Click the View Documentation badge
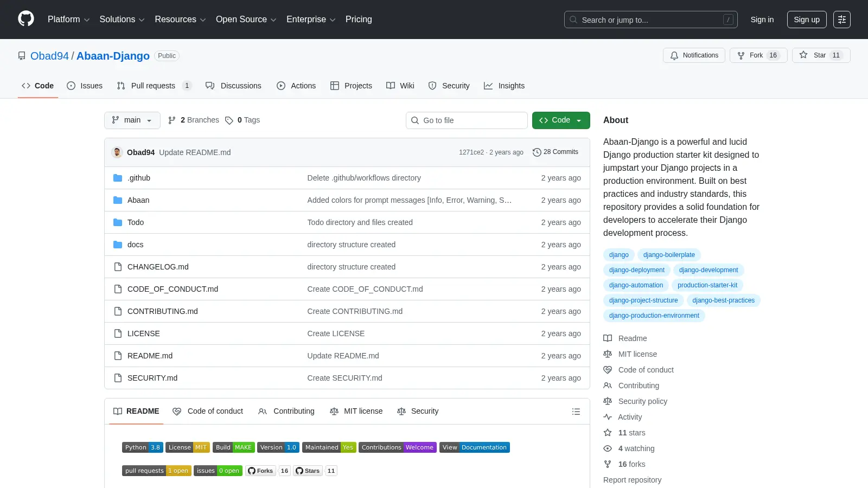This screenshot has width=868, height=488. pyautogui.click(x=475, y=447)
